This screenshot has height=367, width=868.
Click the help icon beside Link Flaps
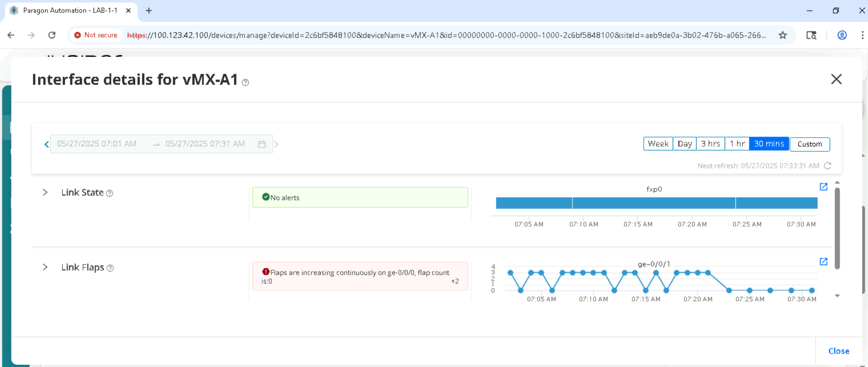point(110,268)
